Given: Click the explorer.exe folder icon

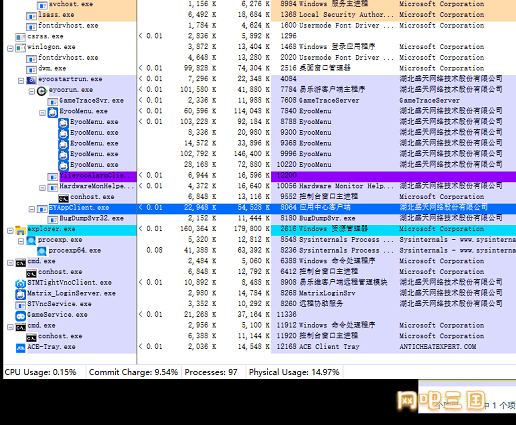Looking at the screenshot, I should (x=21, y=230).
